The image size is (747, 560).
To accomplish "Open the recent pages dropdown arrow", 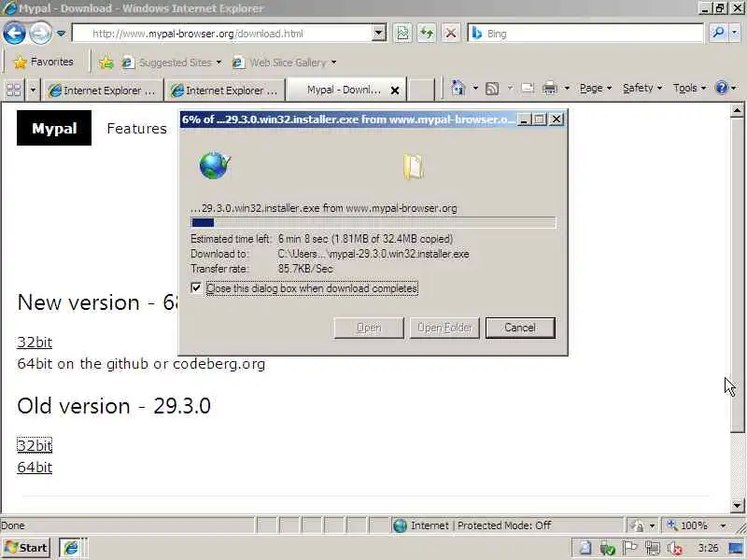I will [61, 34].
